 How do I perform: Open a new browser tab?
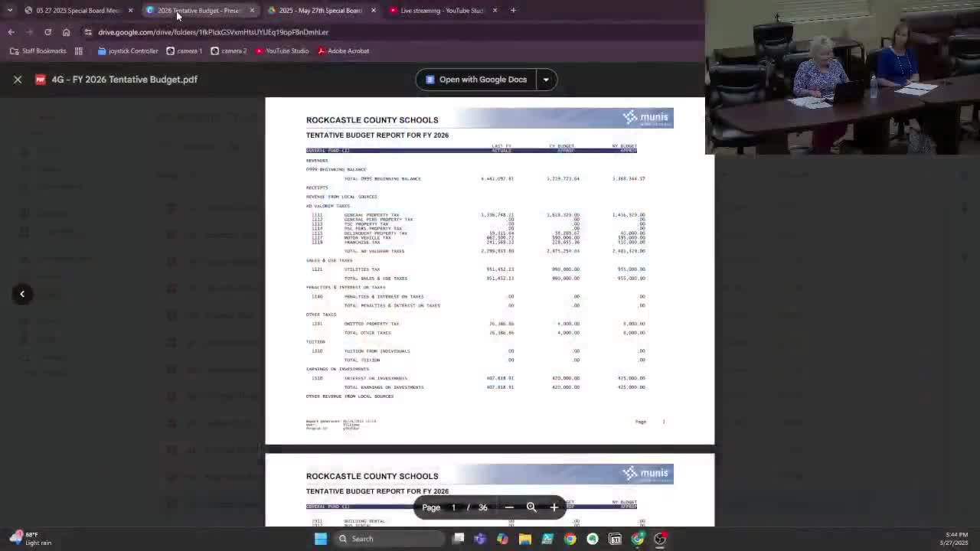(513, 11)
